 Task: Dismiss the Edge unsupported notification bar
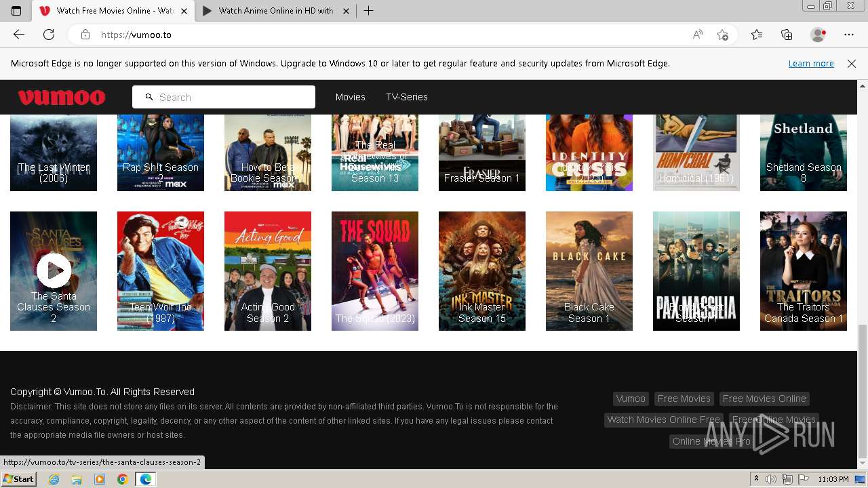click(852, 64)
